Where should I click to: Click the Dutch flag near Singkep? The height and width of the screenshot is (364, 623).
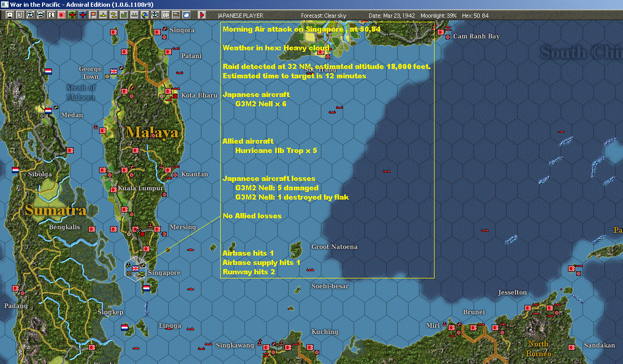[x=125, y=328]
